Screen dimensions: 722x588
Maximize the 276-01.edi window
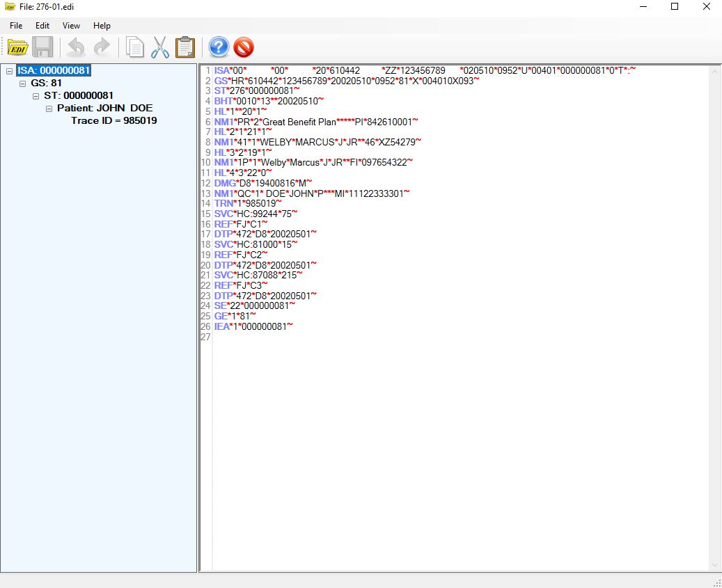pos(675,6)
